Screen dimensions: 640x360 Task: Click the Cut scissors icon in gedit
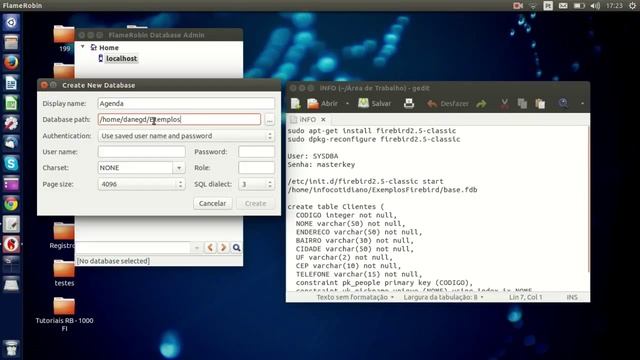[504, 104]
